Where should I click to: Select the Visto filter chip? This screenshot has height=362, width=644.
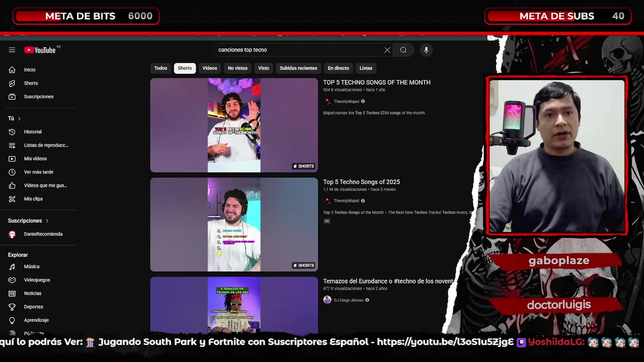tap(264, 68)
